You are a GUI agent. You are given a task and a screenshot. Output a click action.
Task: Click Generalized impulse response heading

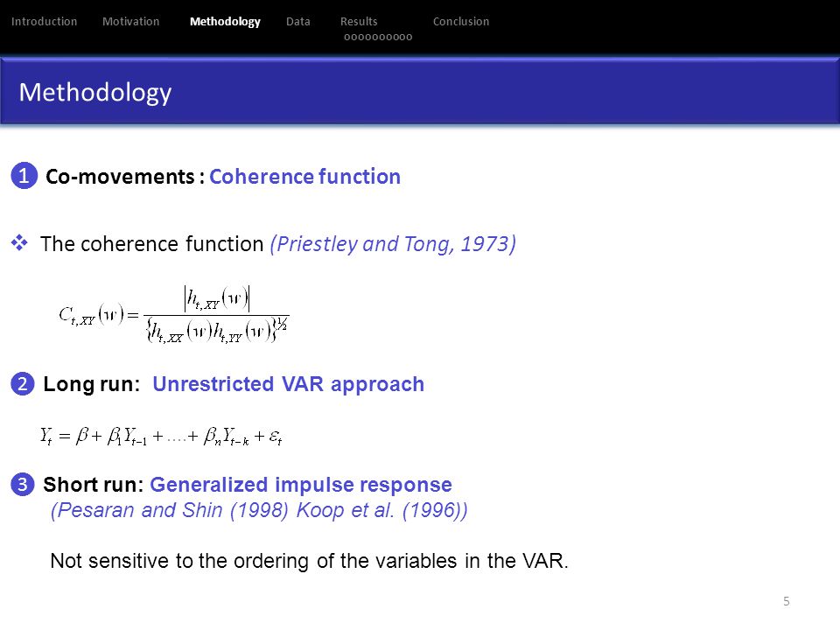tap(301, 484)
